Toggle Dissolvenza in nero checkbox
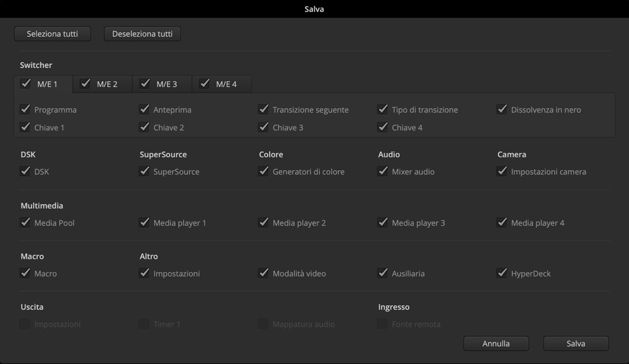The image size is (629, 364). point(502,110)
